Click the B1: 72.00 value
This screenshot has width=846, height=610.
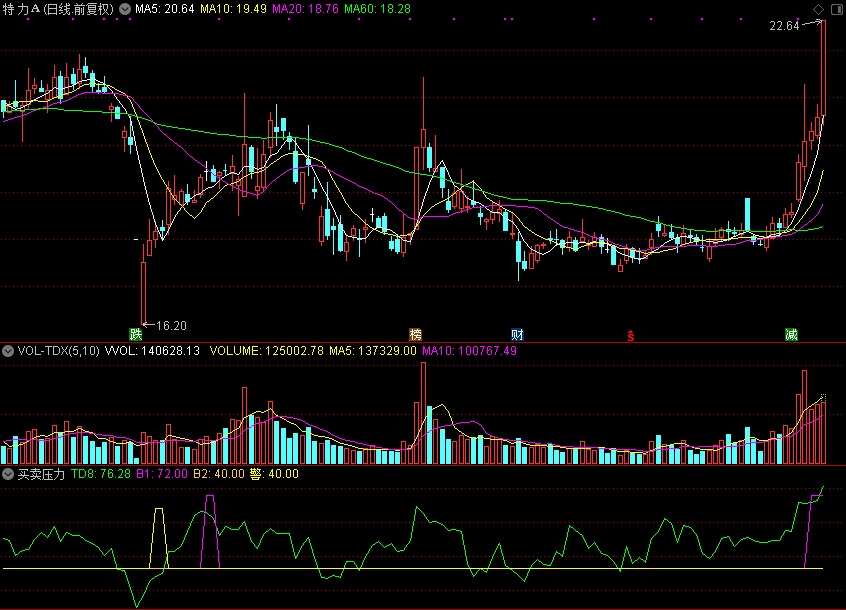[x=162, y=474]
